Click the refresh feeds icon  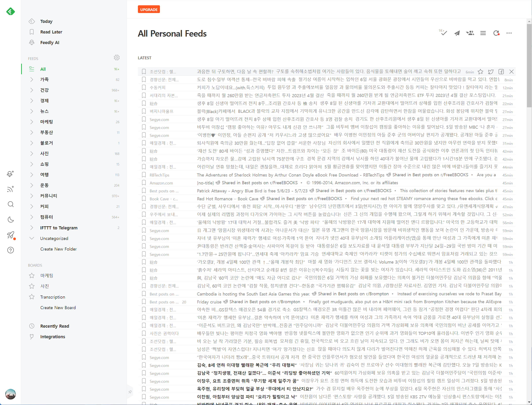(x=496, y=33)
